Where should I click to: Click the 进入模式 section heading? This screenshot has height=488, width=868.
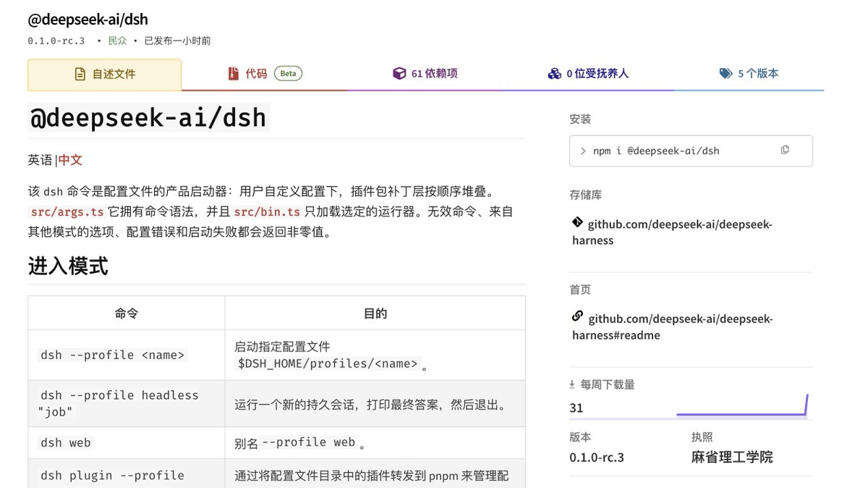[68, 266]
